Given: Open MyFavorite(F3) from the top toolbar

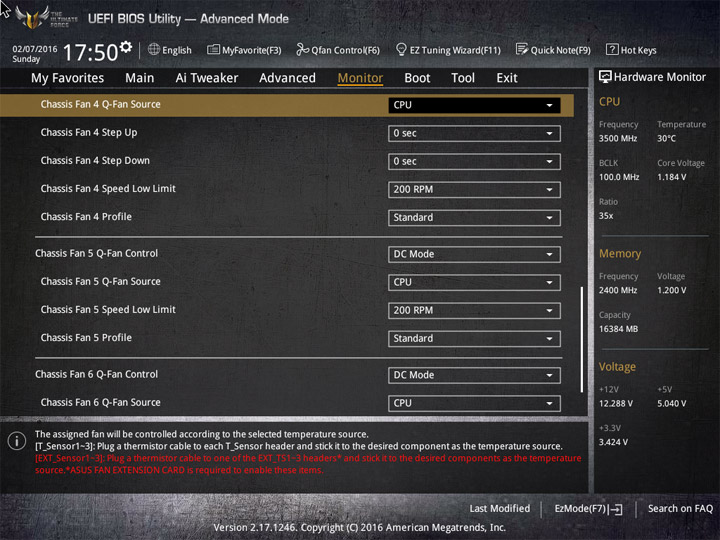Looking at the screenshot, I should [x=213, y=50].
